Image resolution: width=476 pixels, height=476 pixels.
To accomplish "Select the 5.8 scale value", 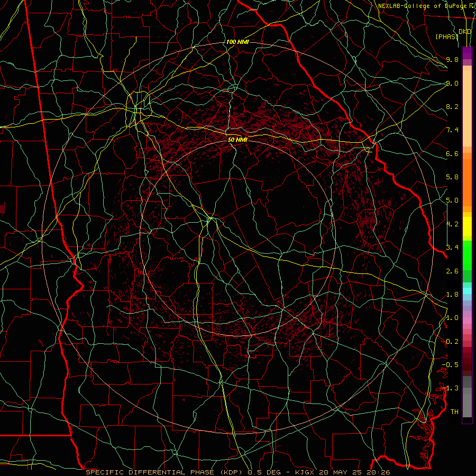I will [x=452, y=177].
